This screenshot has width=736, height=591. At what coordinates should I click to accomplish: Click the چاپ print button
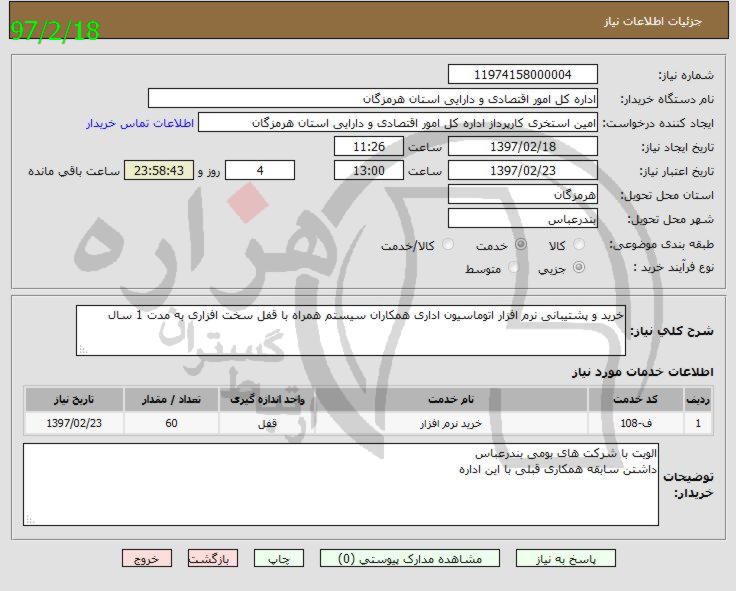(x=279, y=559)
